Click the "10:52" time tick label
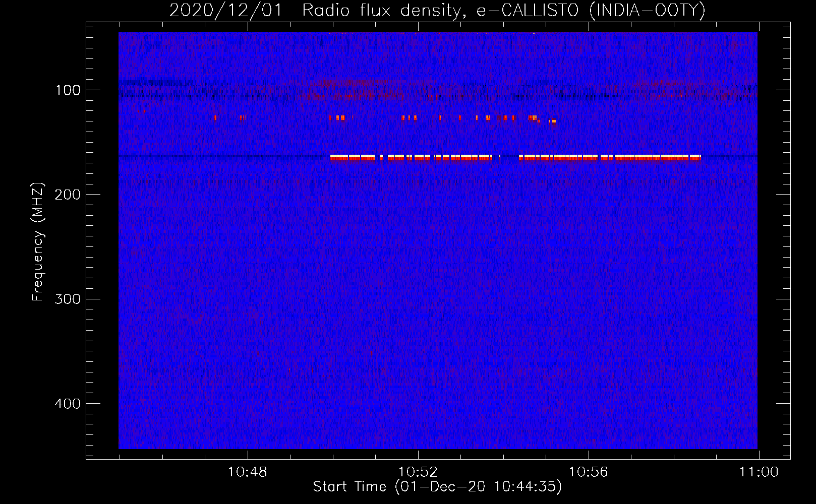Image resolution: width=816 pixels, height=504 pixels. (x=418, y=472)
